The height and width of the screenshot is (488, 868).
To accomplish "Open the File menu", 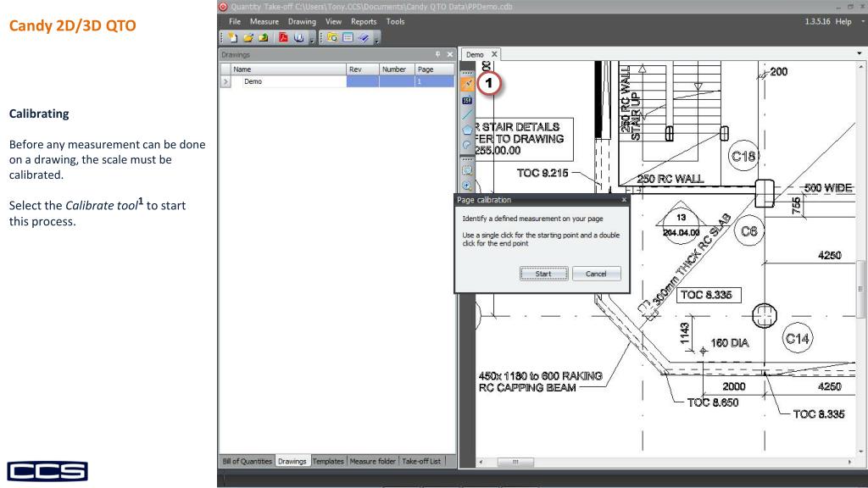I will point(235,21).
